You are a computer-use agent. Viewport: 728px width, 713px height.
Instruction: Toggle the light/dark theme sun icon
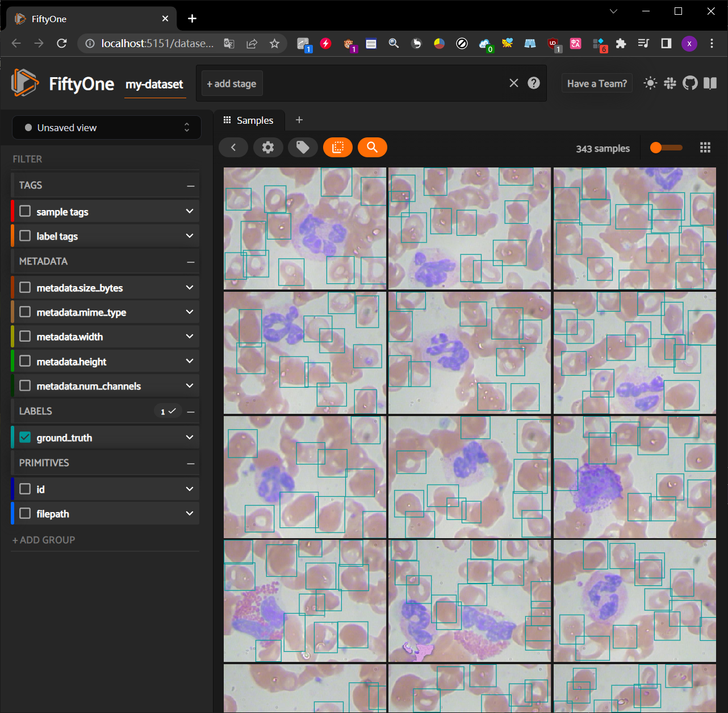[x=650, y=83]
